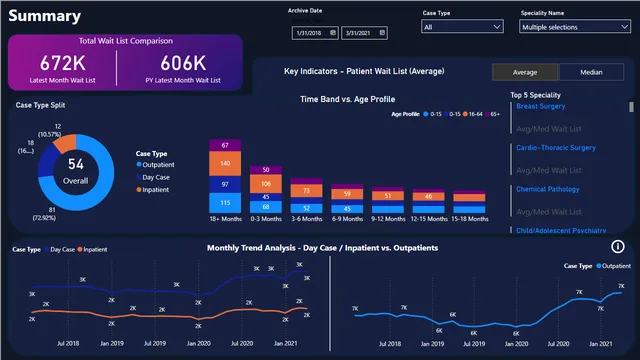Click the Outpatient legend in the right trend chart
Image resolution: width=640 pixels, height=360 pixels.
point(613,266)
